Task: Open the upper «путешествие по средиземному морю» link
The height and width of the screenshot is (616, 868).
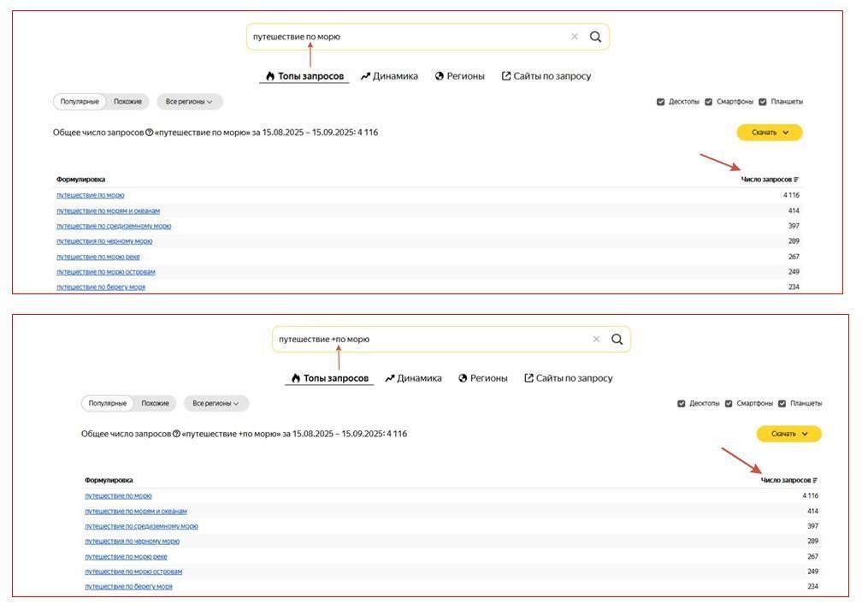Action: 114,226
